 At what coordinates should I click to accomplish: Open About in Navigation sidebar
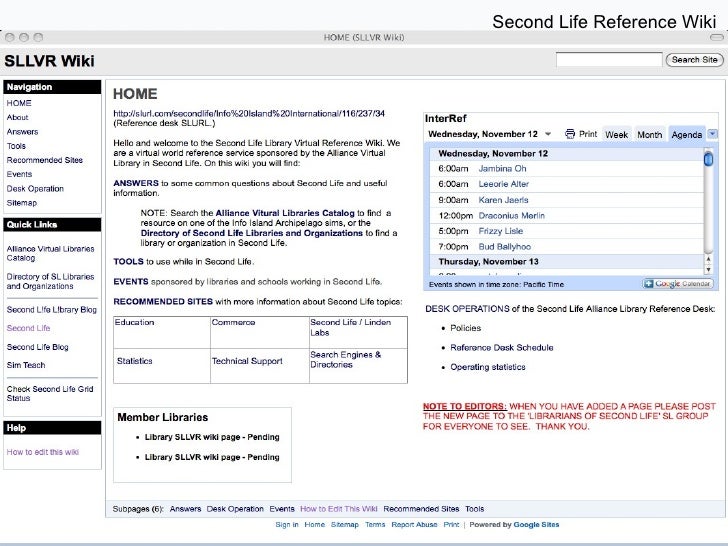17,117
